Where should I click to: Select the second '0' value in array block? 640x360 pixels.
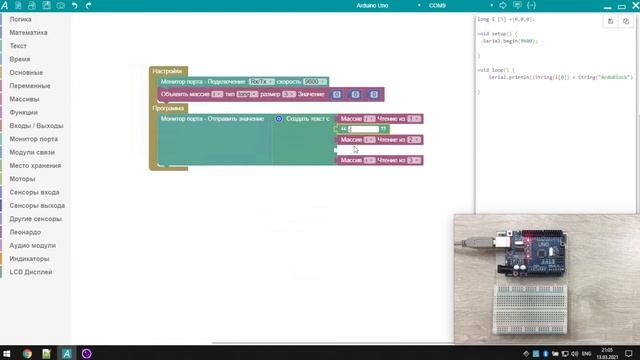tap(356, 95)
